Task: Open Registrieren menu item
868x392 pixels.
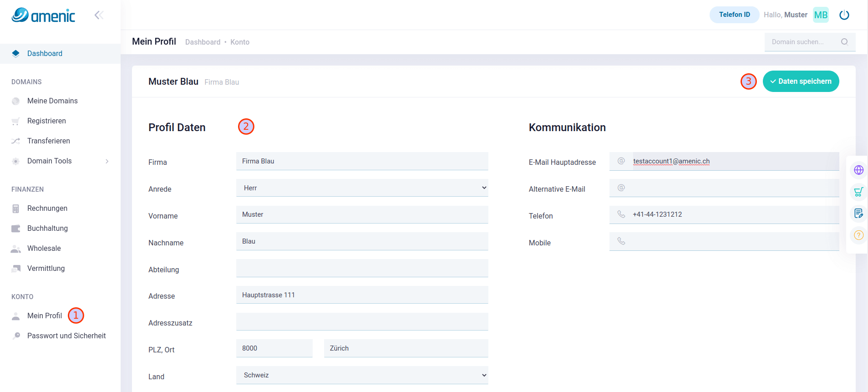Action: 46,121
